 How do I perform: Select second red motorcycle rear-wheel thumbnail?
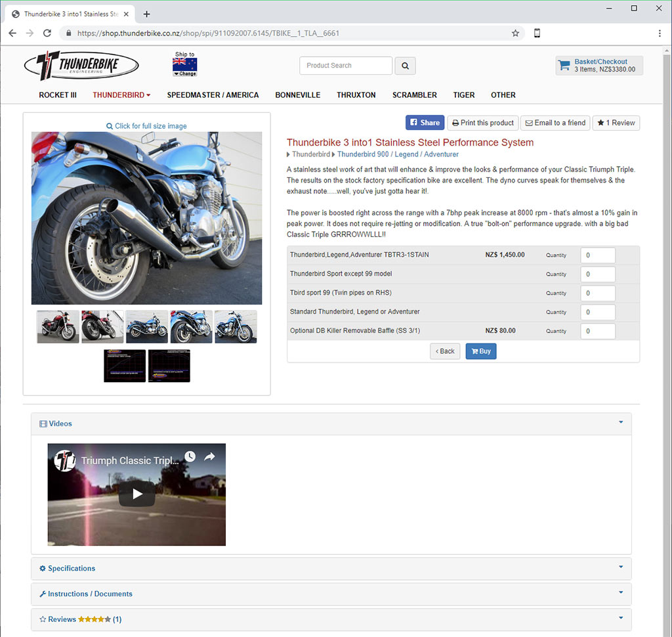(x=102, y=326)
